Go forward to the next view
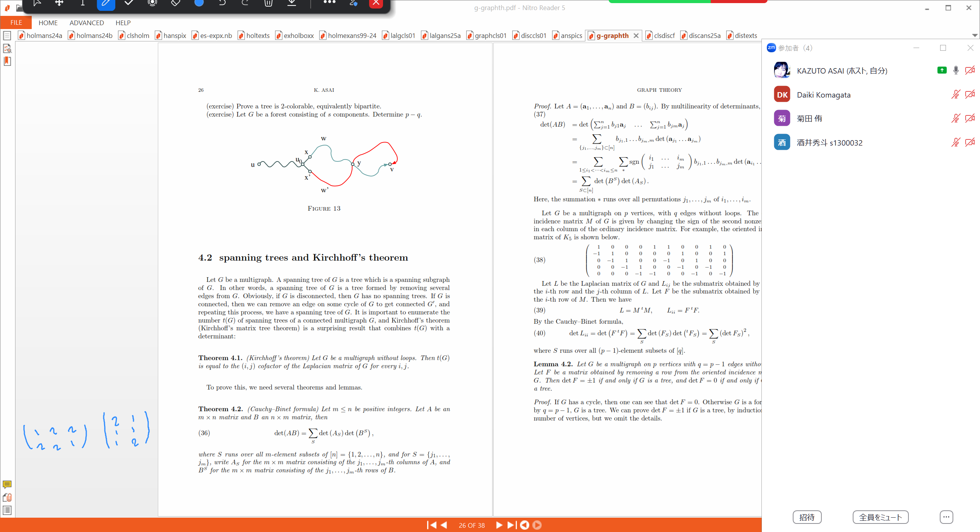 pos(537,525)
